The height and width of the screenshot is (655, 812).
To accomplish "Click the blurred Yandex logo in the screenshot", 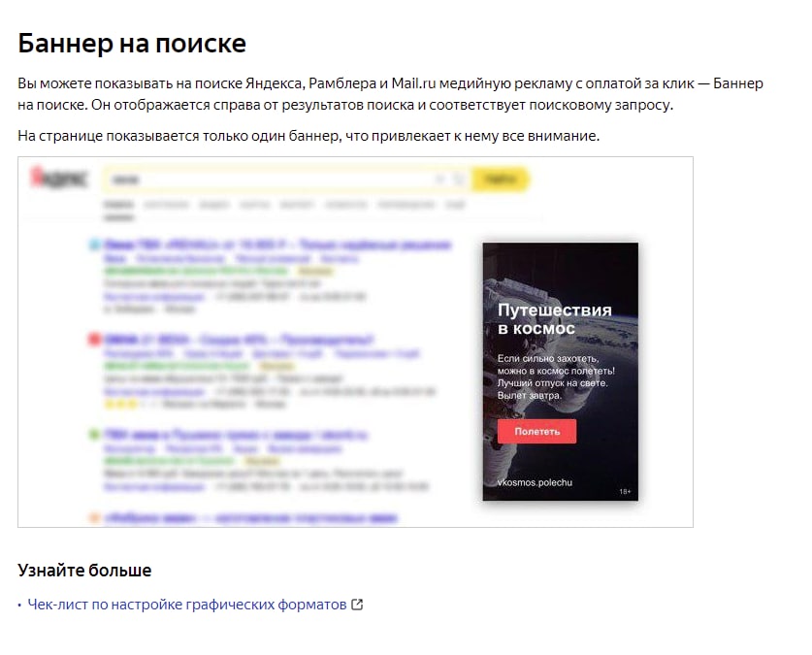I will (x=59, y=178).
